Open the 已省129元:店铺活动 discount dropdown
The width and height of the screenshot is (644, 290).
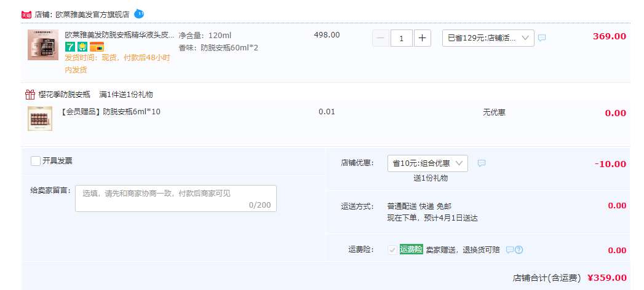pyautogui.click(x=488, y=38)
